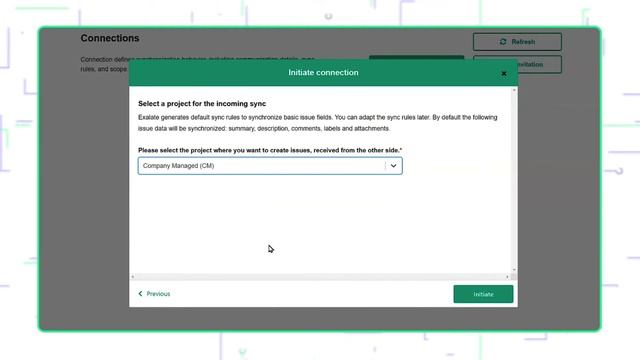Select the Company Managed (CM) project field
This screenshot has height=360, width=640.
pos(270,166)
